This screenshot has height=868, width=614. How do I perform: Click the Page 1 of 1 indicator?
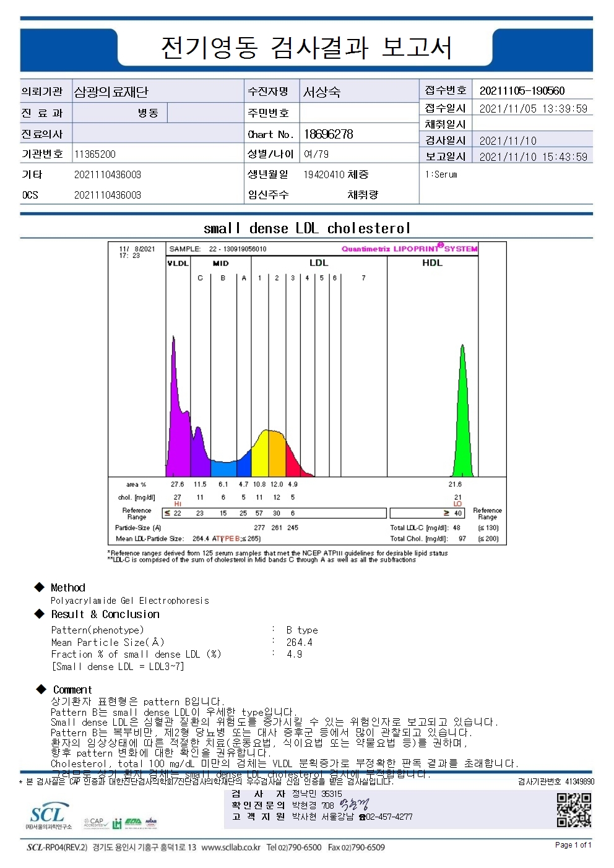click(573, 845)
